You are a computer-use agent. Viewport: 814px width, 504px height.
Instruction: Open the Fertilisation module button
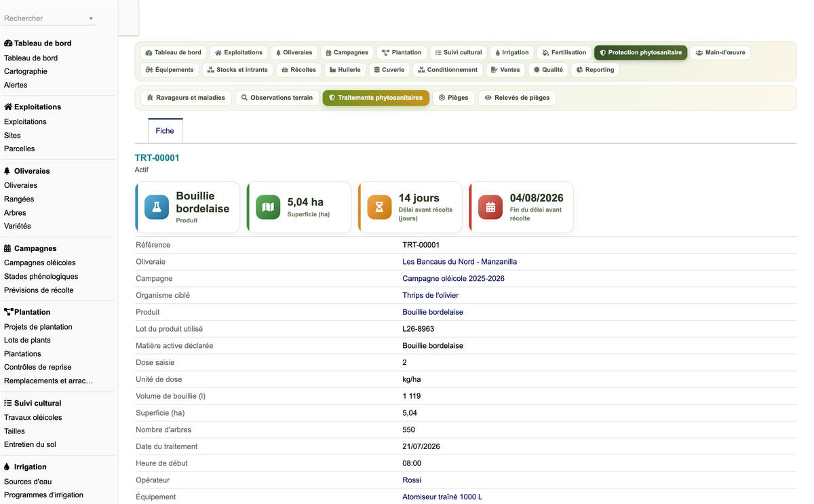coord(564,52)
